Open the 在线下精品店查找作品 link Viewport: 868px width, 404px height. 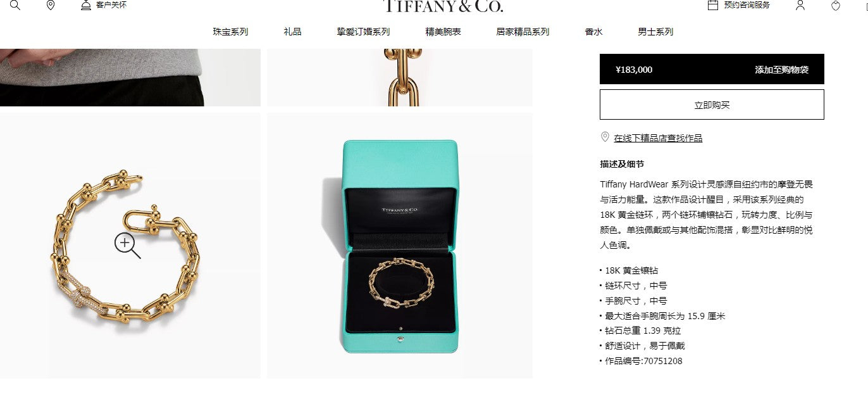tap(658, 138)
